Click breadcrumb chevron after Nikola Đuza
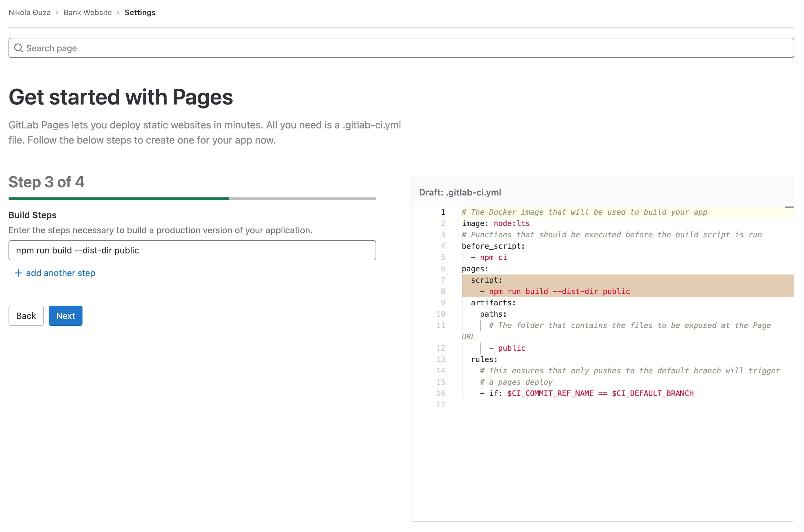The height and width of the screenshot is (532, 804). pos(57,13)
